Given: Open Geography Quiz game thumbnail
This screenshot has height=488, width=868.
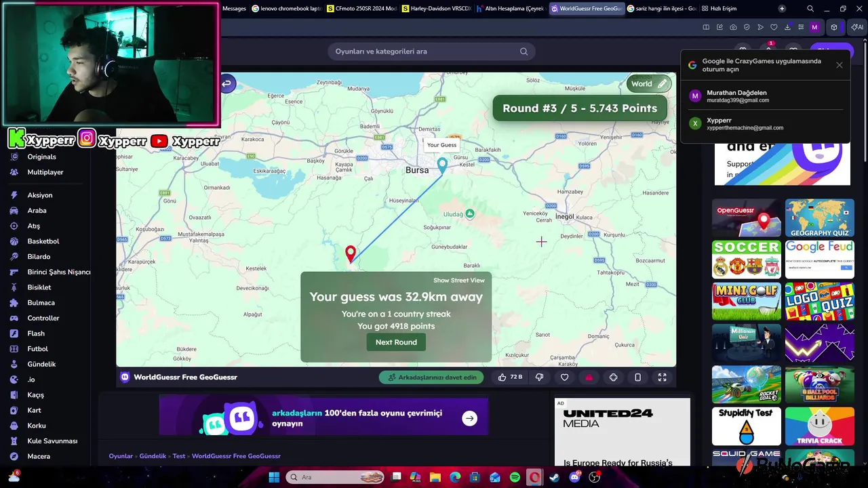Looking at the screenshot, I should pos(820,218).
